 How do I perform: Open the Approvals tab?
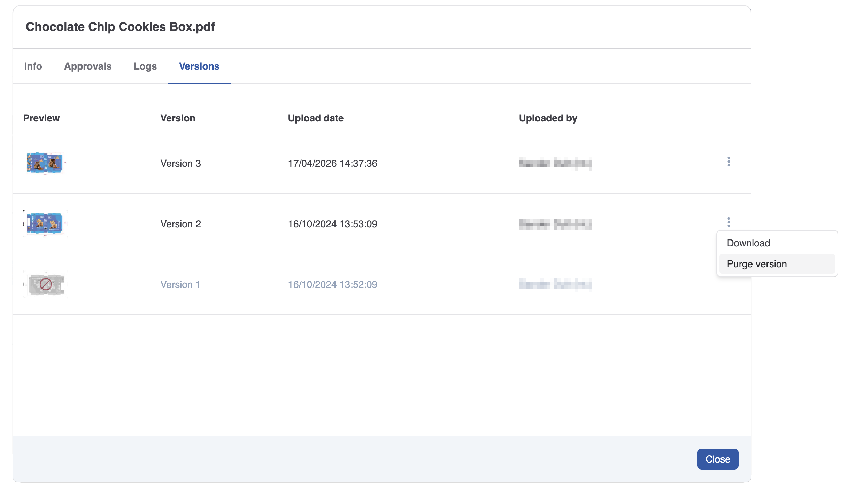87,66
